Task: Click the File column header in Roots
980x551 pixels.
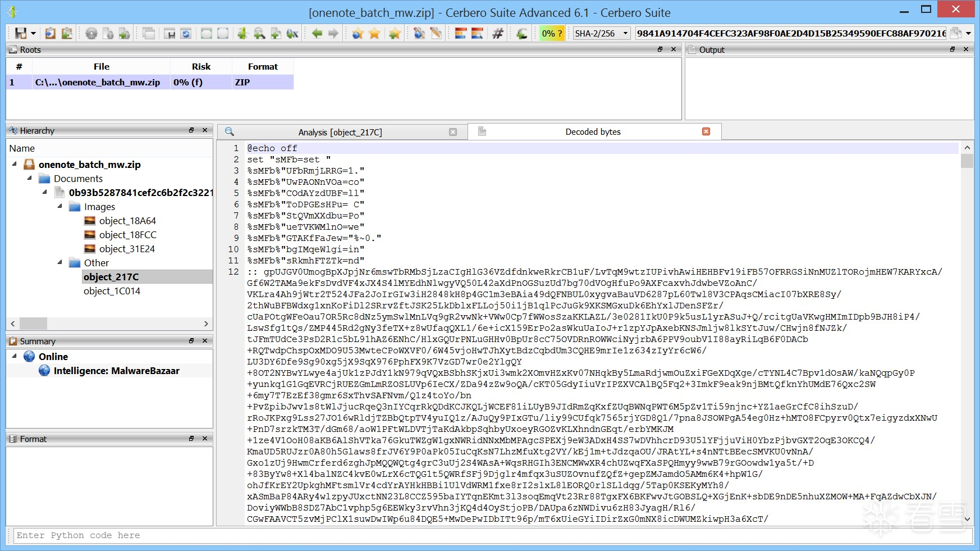Action: coord(102,66)
